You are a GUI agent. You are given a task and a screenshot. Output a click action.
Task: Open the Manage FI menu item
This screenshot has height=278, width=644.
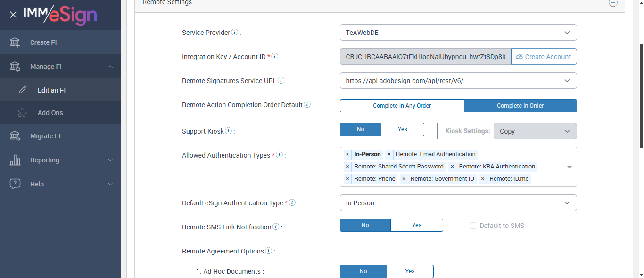[60, 67]
